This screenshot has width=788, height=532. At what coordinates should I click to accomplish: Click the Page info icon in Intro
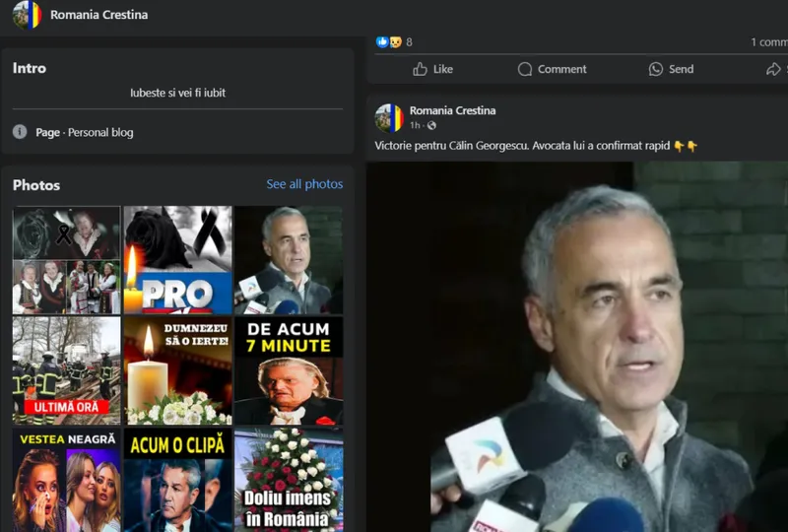point(20,132)
